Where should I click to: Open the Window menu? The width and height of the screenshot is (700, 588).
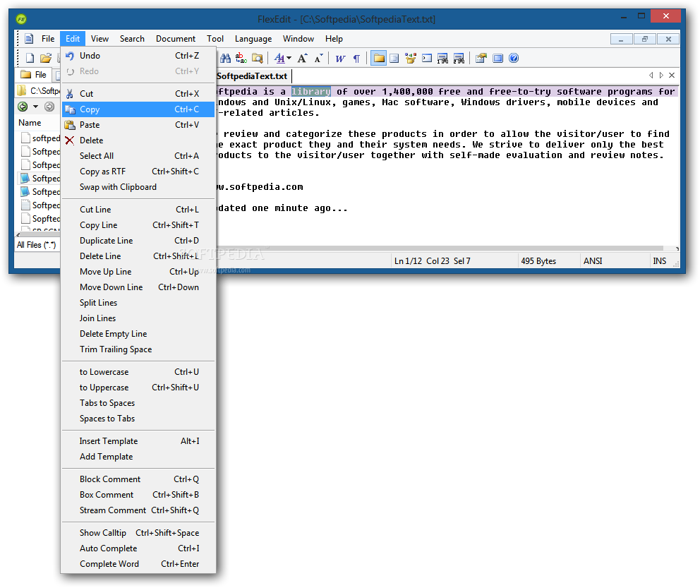click(298, 39)
